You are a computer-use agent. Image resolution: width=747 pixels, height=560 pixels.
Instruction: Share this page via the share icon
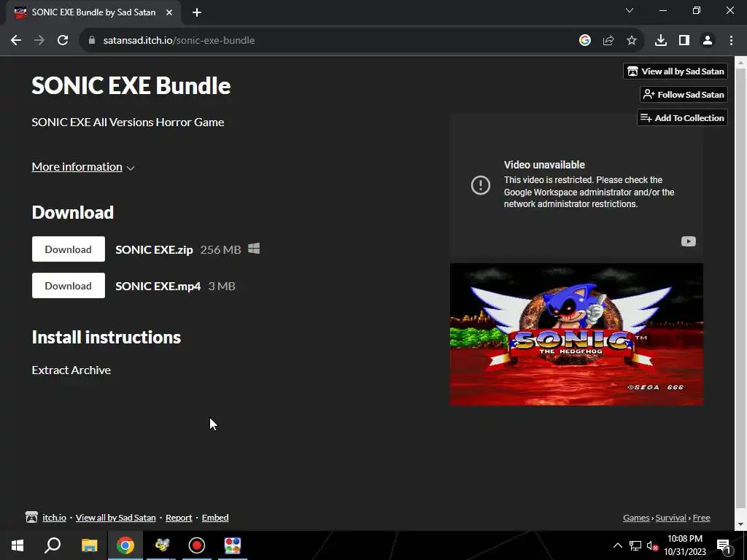[608, 41]
